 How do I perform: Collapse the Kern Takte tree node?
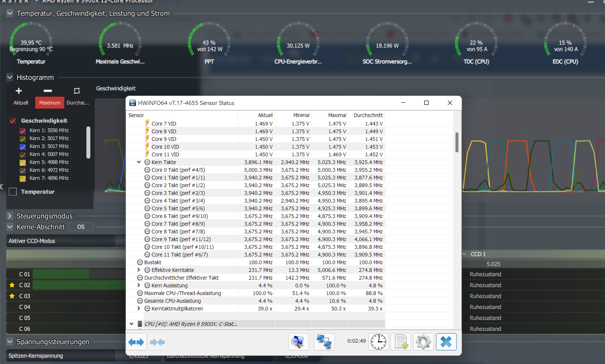pos(139,162)
